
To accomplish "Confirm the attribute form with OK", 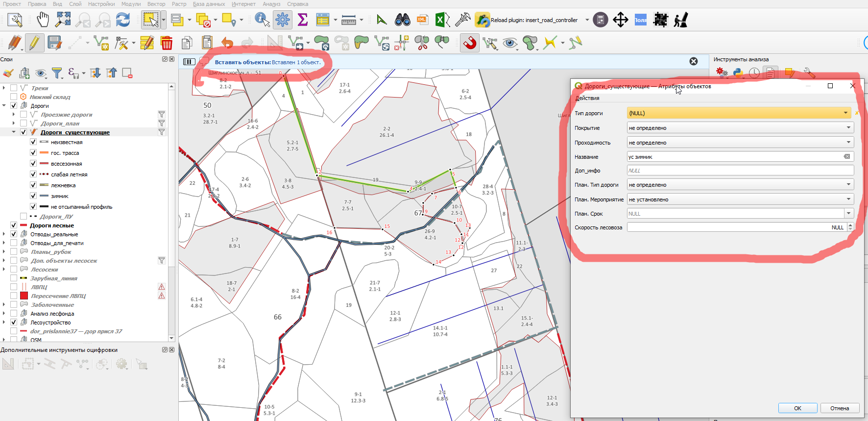I will point(797,408).
